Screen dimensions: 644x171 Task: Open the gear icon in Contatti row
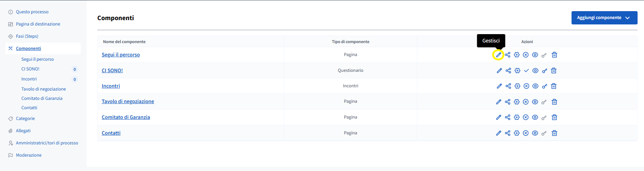point(517,133)
